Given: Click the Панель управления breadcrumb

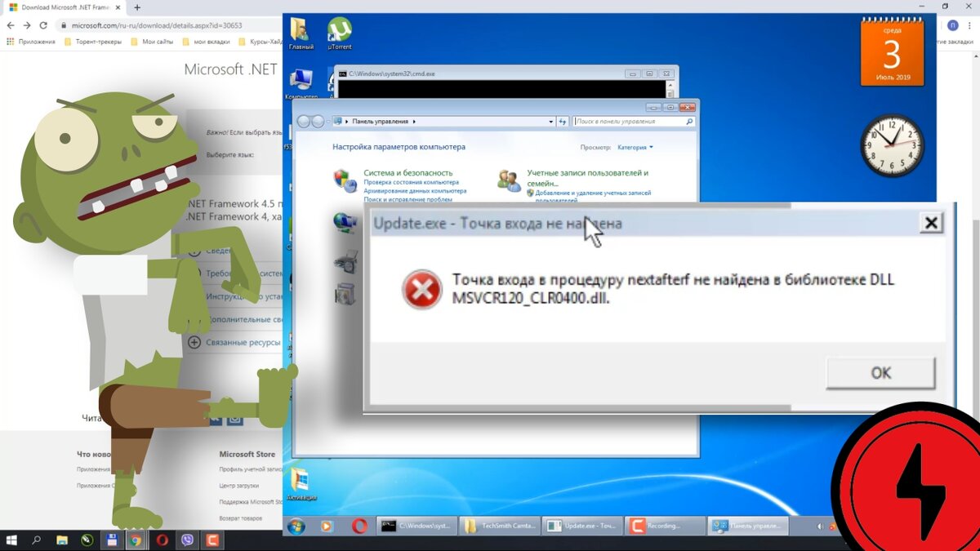Looking at the screenshot, I should click(x=381, y=122).
